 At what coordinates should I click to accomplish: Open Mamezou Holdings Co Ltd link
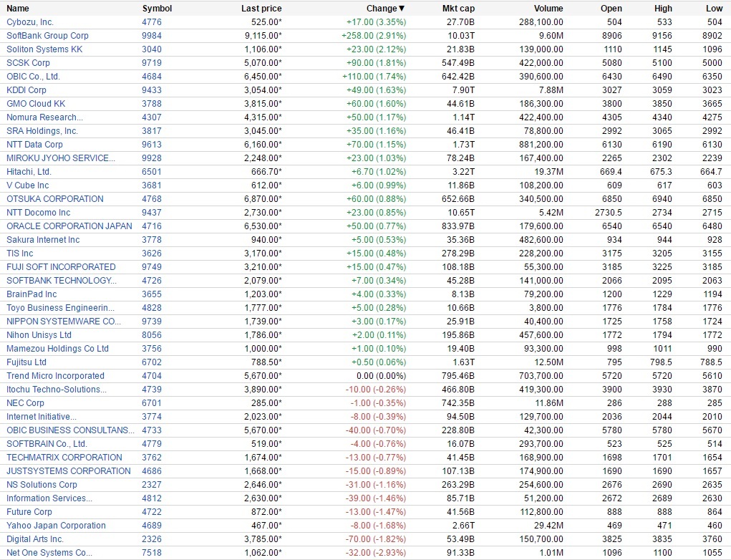tap(57, 349)
